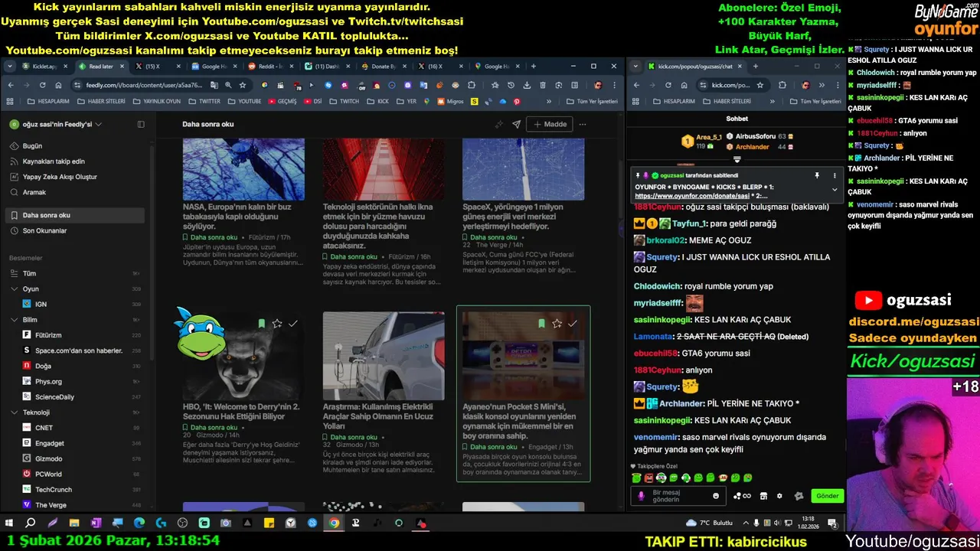The width and height of the screenshot is (980, 551).
Task: Click the Madde add button
Action: (550, 124)
